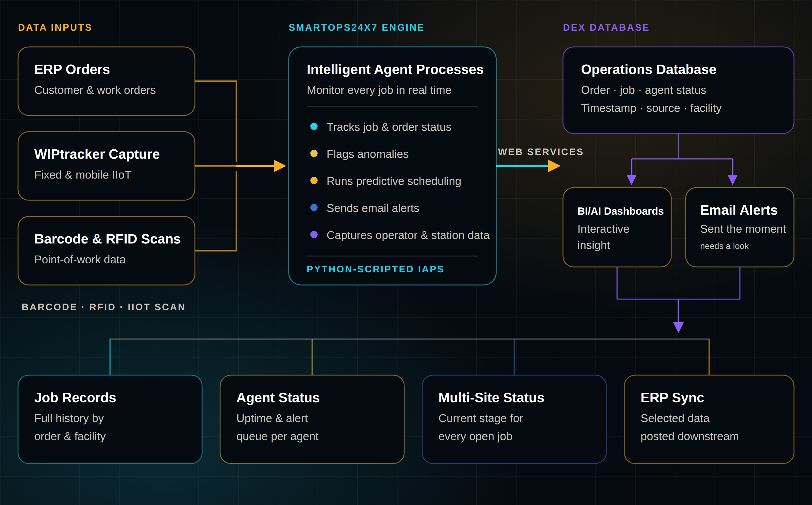812x505 pixels.
Task: Click the purple dot beside Captures operator data
Action: click(x=314, y=234)
